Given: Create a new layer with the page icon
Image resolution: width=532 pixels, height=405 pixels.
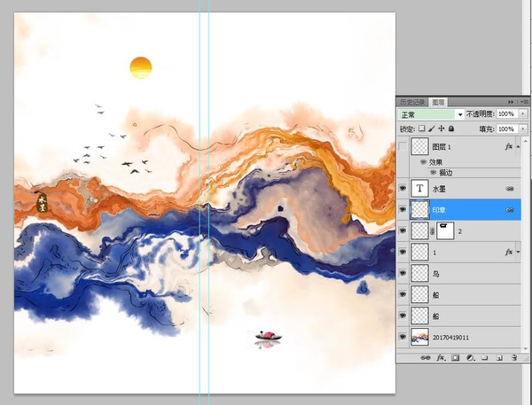Looking at the screenshot, I should pyautogui.click(x=499, y=358).
